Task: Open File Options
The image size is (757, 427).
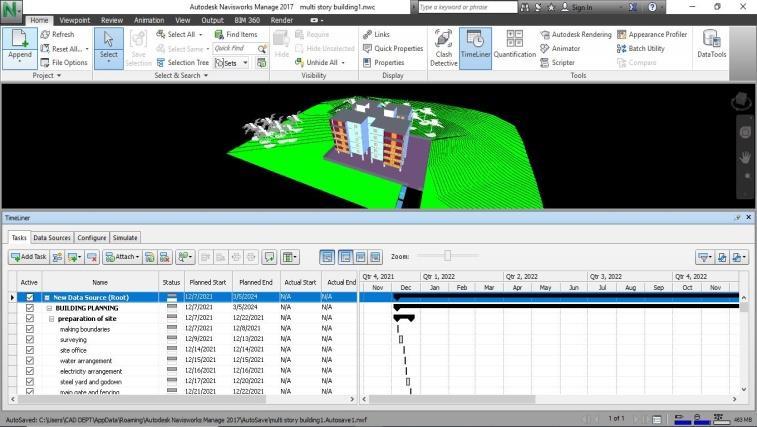Action: click(64, 62)
